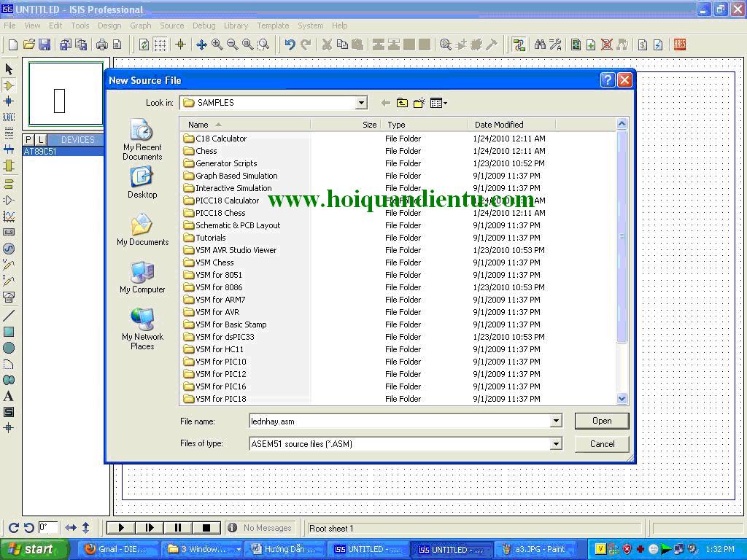This screenshot has height=560, width=747.
Task: Click the Zoom In magnifier icon
Action: click(x=217, y=44)
